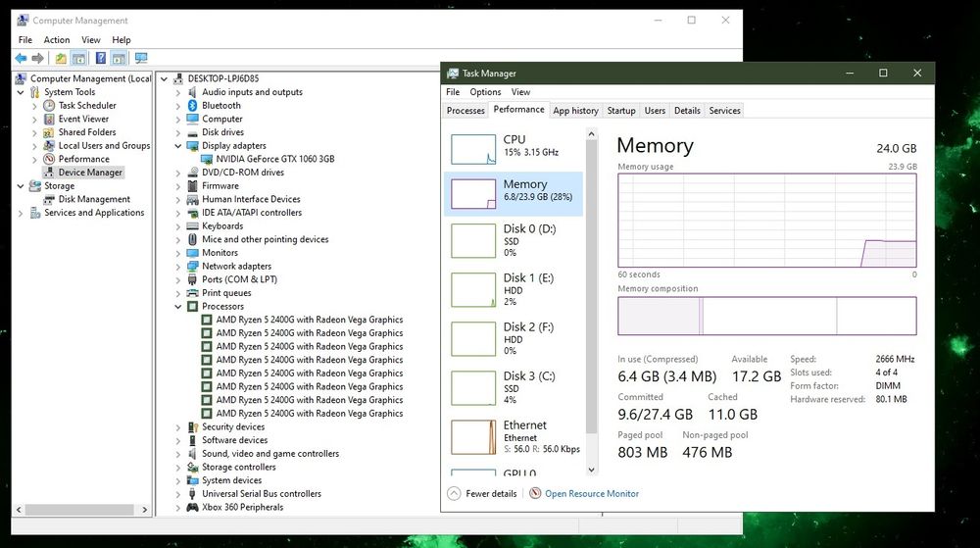Click the Print queues printer icon

coord(192,293)
